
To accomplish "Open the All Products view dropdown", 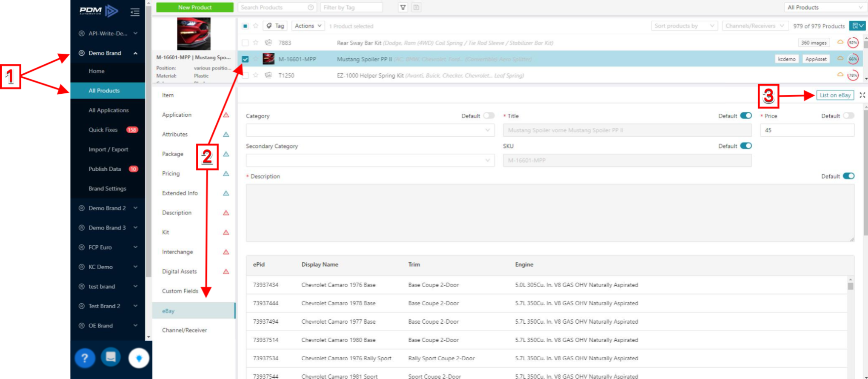I will click(x=825, y=7).
